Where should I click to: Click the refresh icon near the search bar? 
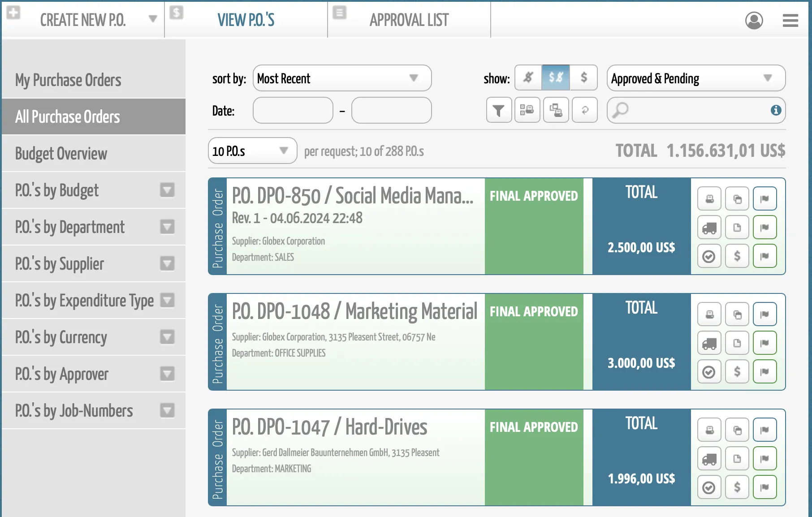(x=584, y=110)
